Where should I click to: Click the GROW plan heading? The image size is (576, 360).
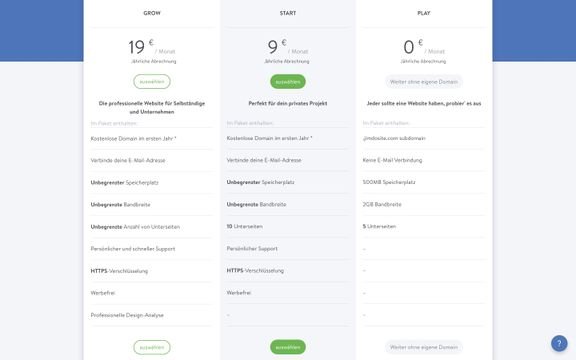point(152,13)
